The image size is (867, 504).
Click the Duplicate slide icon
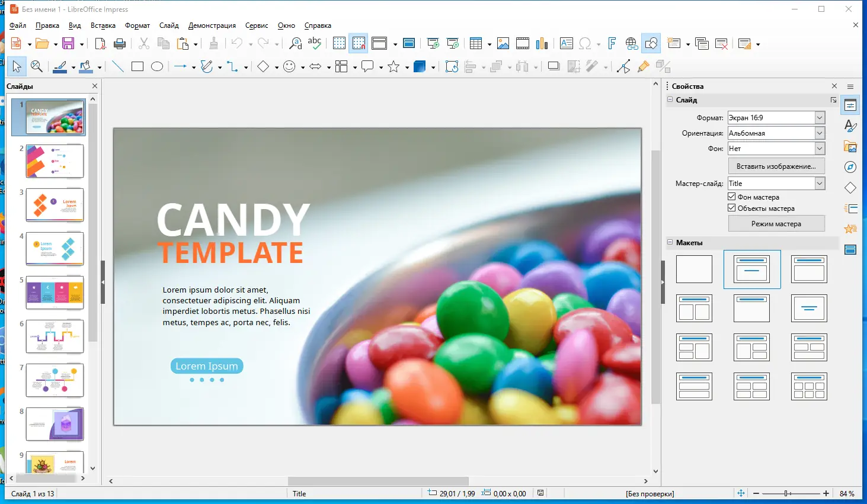[702, 43]
